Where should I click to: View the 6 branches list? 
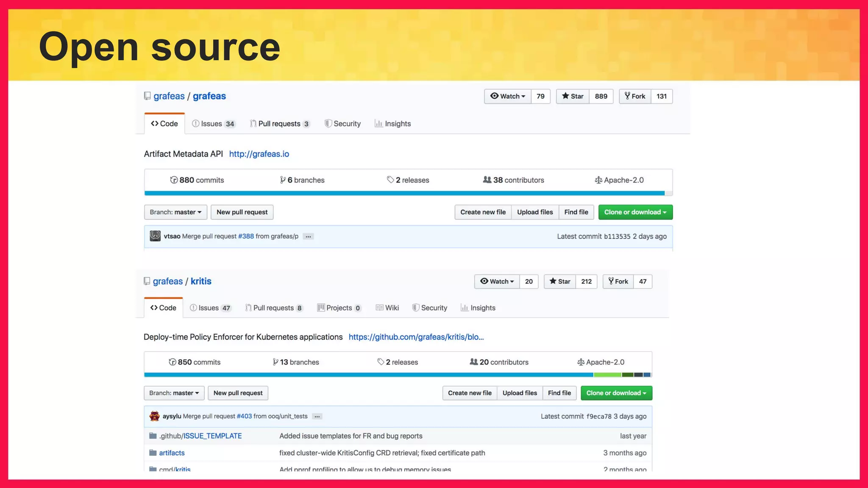(302, 180)
